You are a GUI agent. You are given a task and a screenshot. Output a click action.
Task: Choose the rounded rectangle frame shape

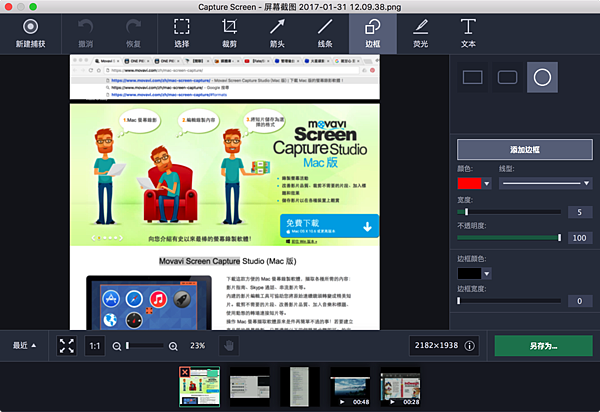[x=507, y=77]
